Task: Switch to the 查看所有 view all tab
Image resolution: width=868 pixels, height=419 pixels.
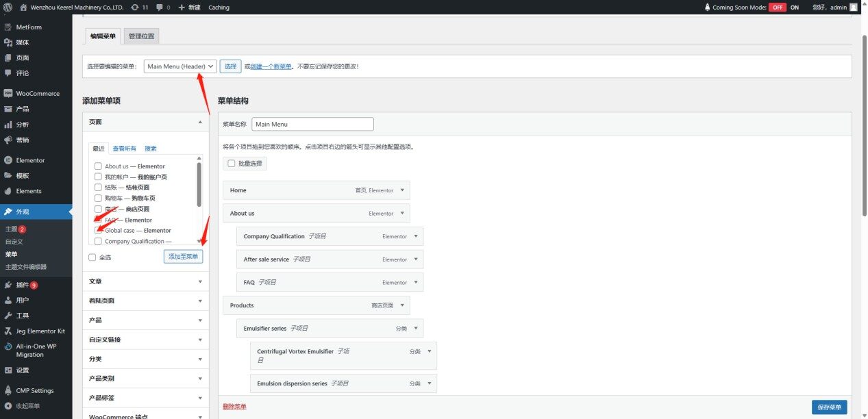Action: tap(124, 149)
